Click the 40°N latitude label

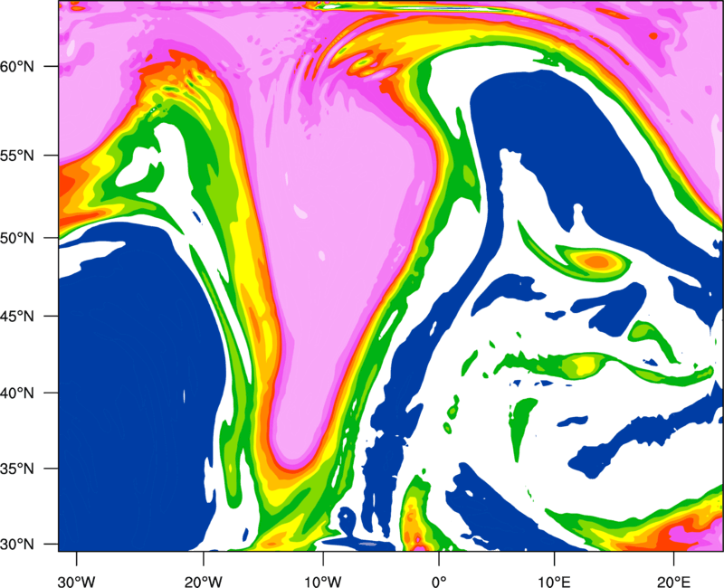tap(17, 394)
